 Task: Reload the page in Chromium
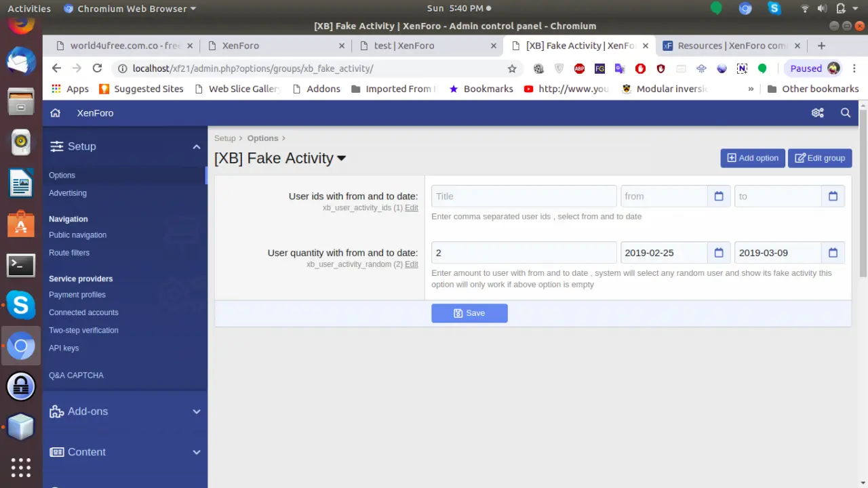(97, 68)
